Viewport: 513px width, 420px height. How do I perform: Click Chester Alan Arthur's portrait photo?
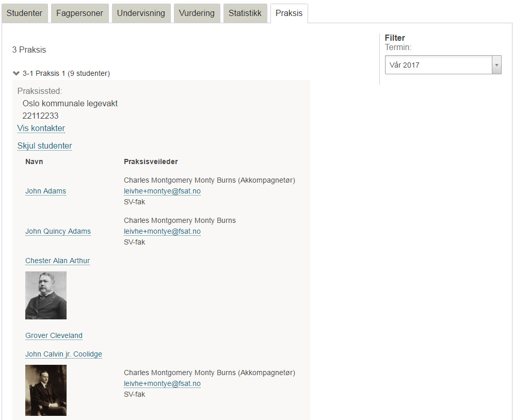46,295
